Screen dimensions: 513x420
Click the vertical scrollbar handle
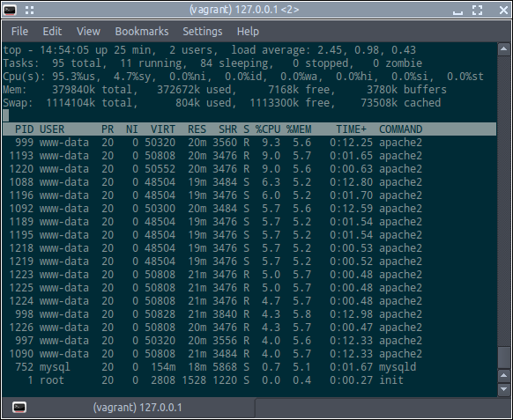coord(504,358)
